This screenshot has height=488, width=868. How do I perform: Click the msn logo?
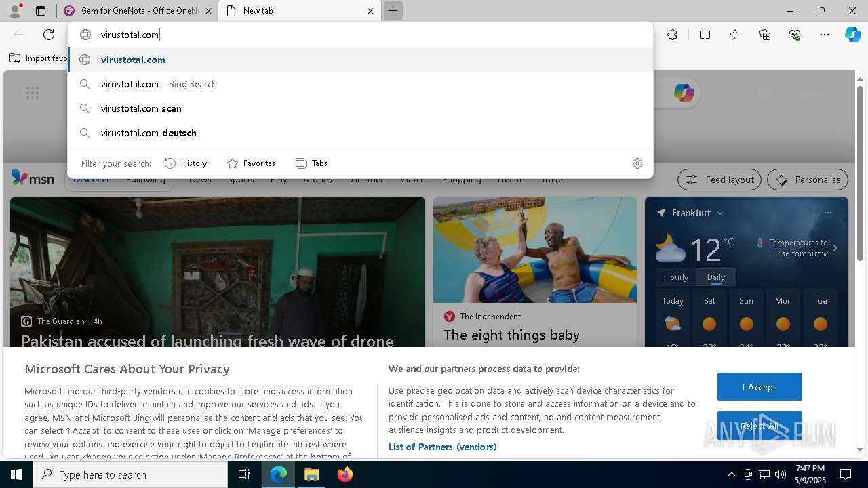[33, 178]
